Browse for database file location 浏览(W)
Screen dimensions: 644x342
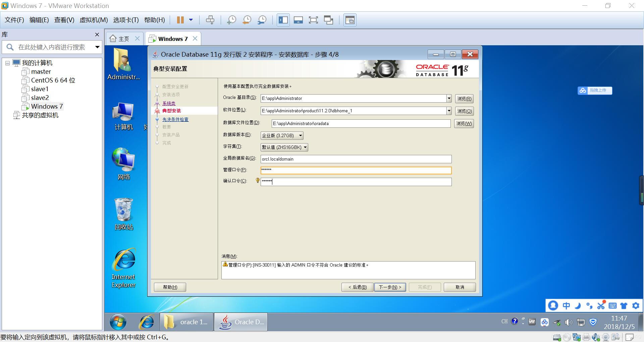coord(464,123)
